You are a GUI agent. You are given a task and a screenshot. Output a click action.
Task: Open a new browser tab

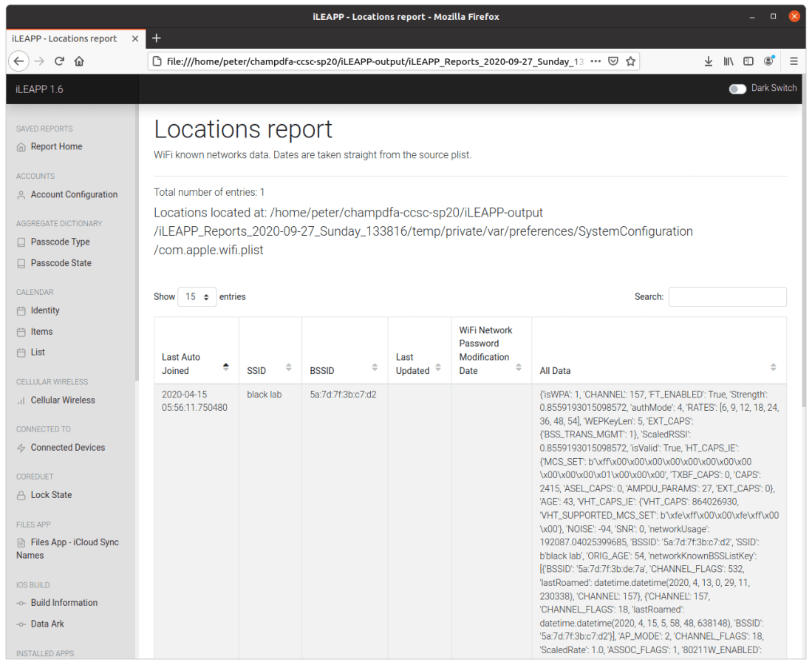coord(156,38)
